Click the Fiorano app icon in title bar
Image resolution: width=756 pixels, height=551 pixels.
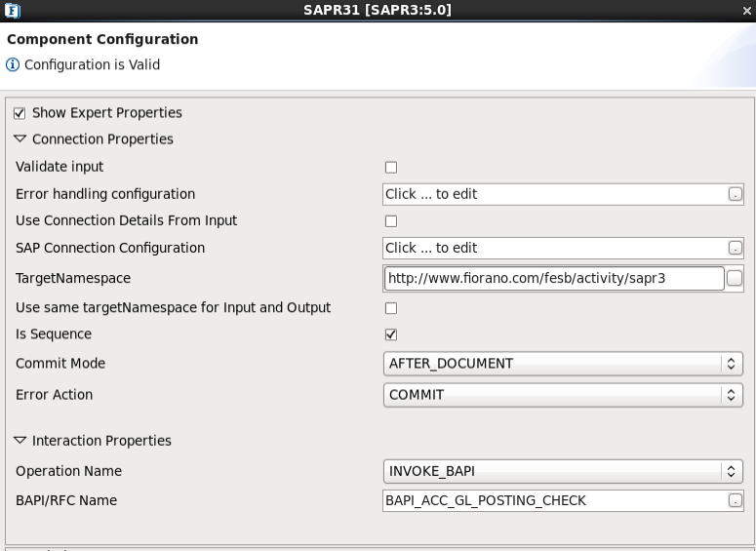(12, 10)
